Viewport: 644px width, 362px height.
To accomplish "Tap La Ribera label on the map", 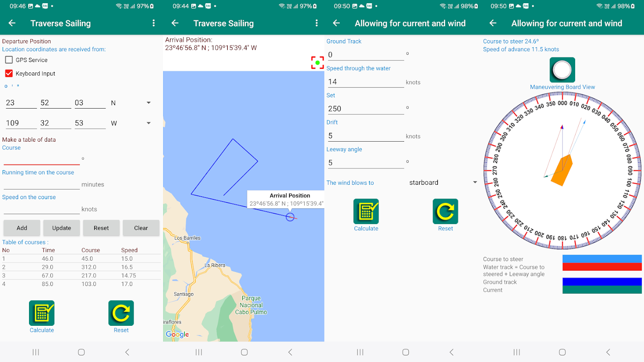I will [215, 265].
